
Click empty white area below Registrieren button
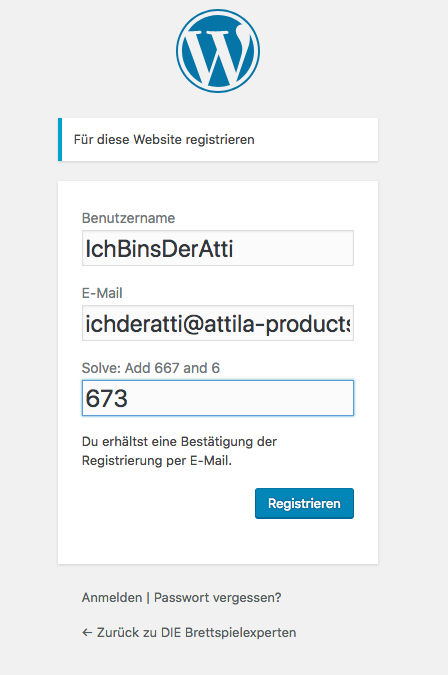(218, 542)
